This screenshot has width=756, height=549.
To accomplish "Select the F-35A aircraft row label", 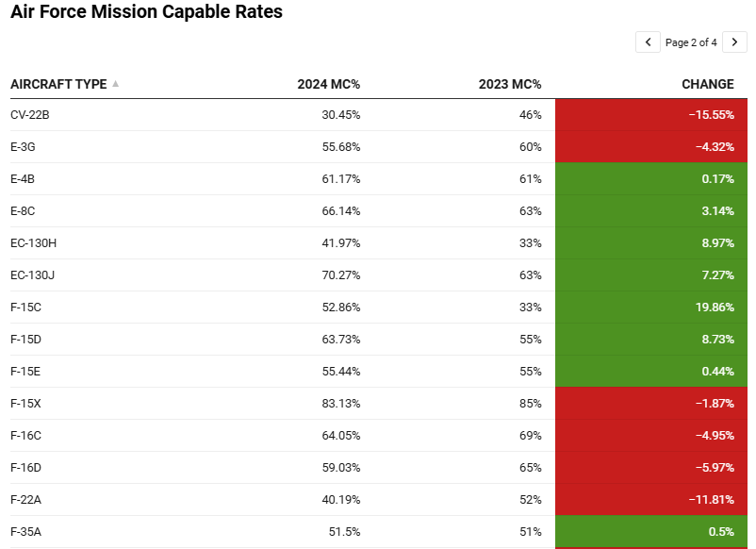I will (x=26, y=532).
